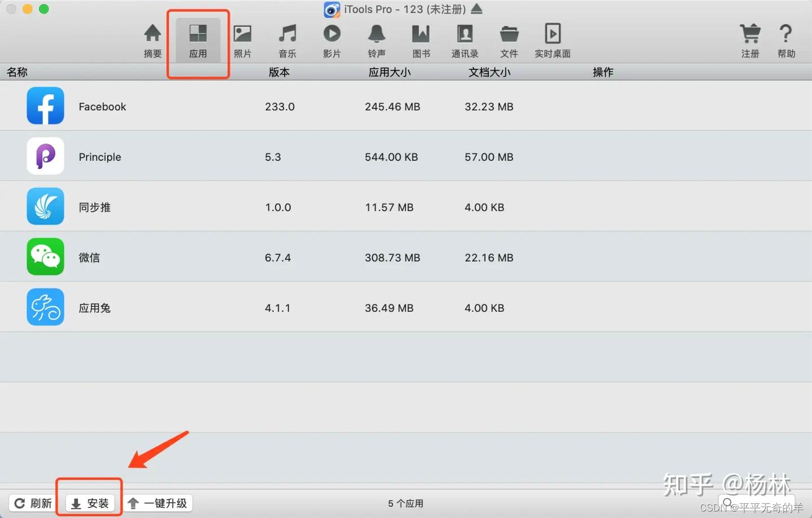Viewport: 812px width, 518px height.
Task: Sort by the 文档大小 document size column
Action: pos(489,72)
